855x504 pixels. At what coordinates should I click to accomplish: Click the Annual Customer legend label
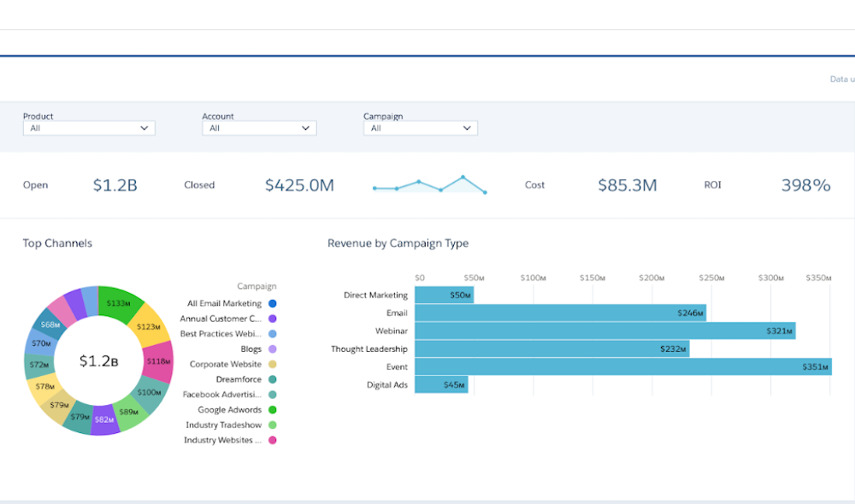(x=221, y=319)
